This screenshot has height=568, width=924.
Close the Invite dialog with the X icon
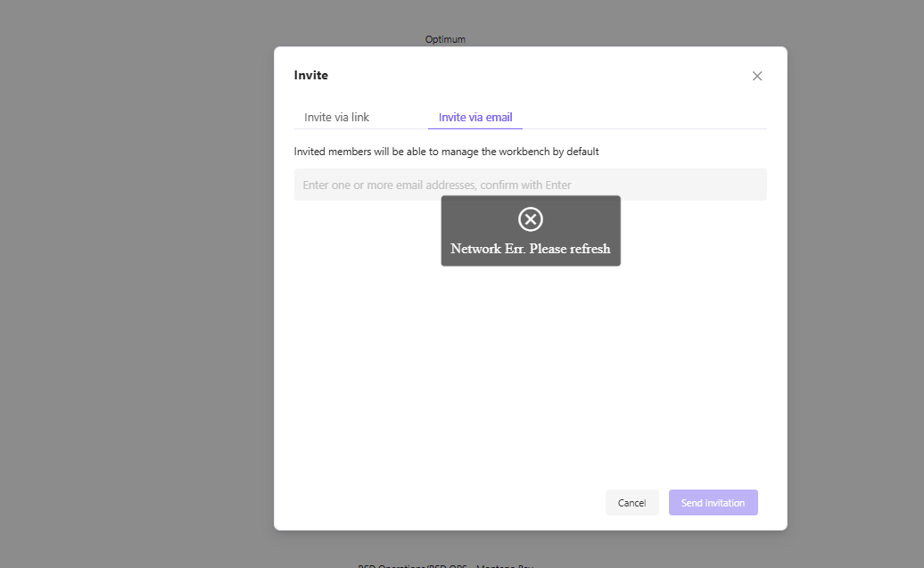757,76
